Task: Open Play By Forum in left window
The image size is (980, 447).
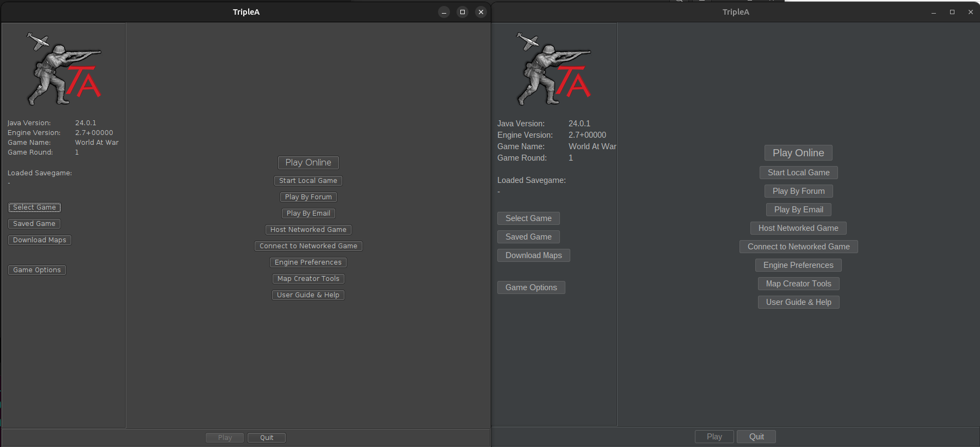Action: coord(308,197)
